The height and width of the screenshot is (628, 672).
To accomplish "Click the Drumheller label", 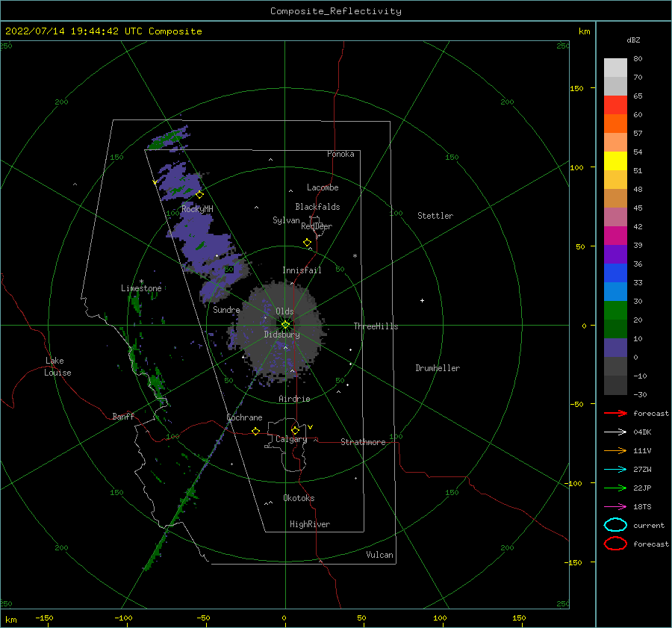I will coord(438,368).
